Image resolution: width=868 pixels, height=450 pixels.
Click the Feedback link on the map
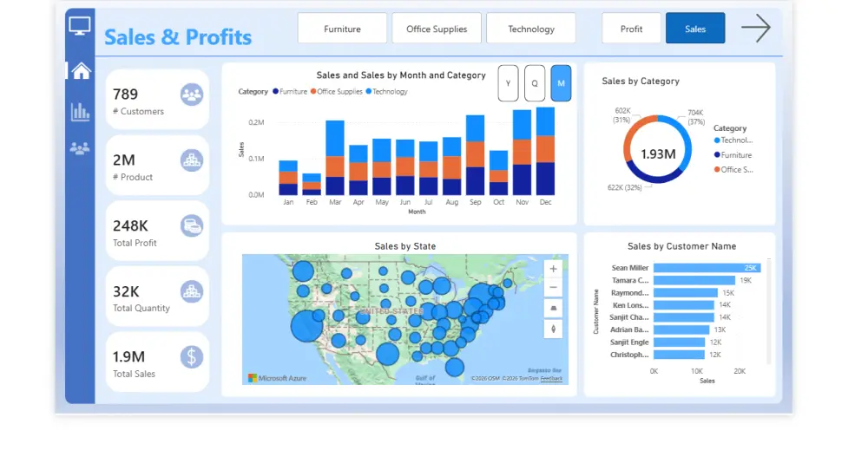[x=551, y=379]
